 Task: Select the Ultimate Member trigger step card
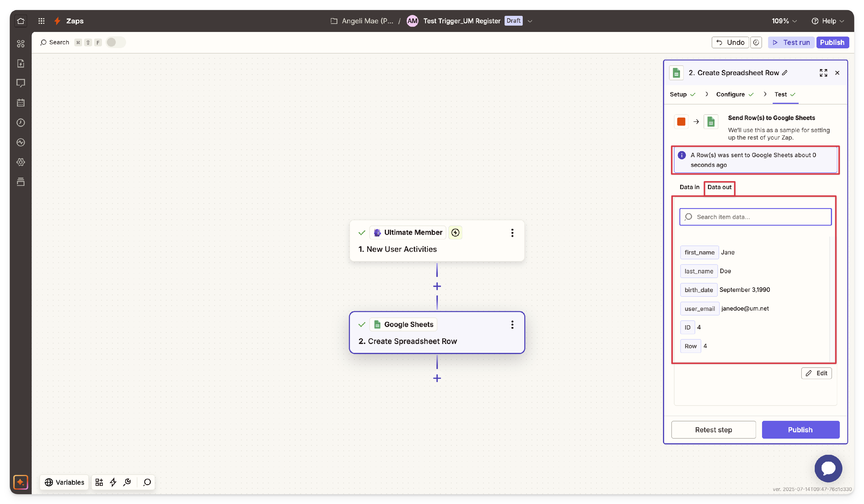(x=437, y=241)
